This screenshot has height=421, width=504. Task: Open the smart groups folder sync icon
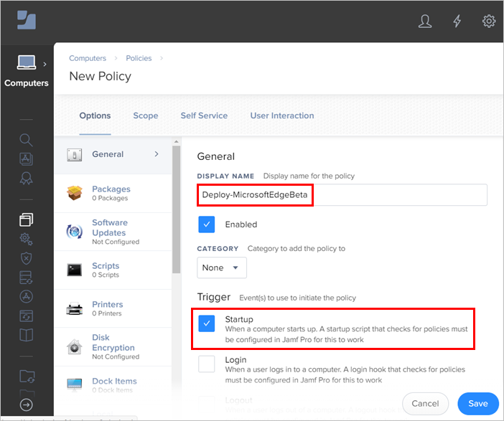tap(27, 377)
